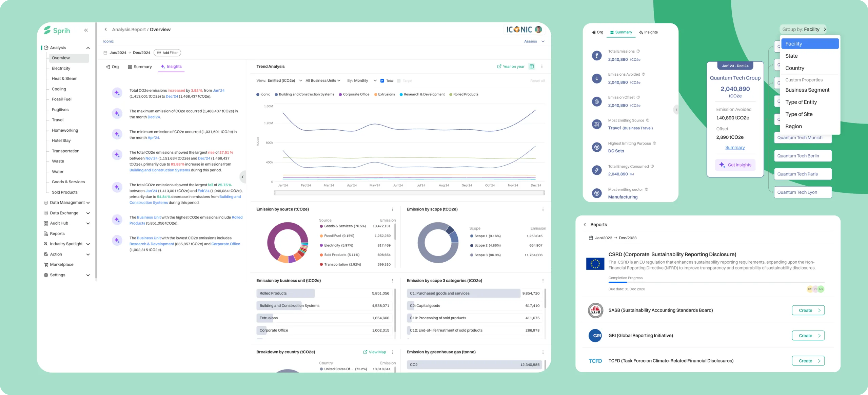The image size is (868, 395).
Task: Enable the Target checkbox
Action: pos(399,81)
